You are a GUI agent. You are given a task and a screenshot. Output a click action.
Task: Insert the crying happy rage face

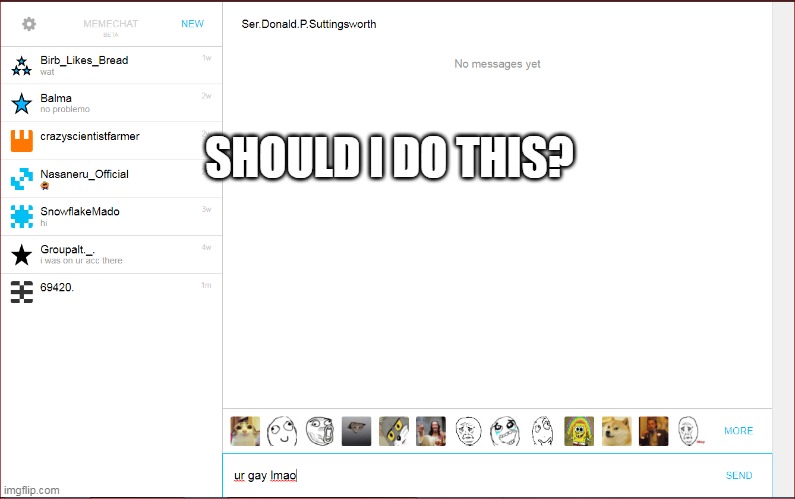tap(505, 431)
